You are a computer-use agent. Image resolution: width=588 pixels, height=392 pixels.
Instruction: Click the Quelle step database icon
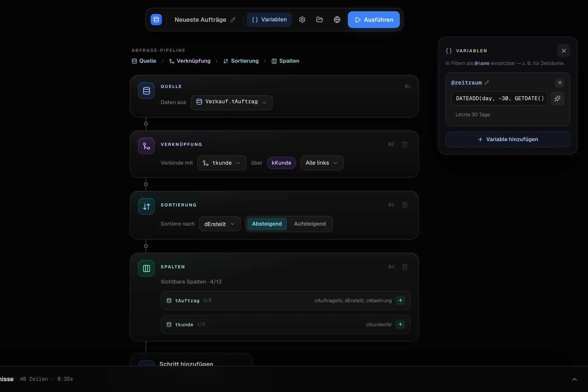[146, 91]
